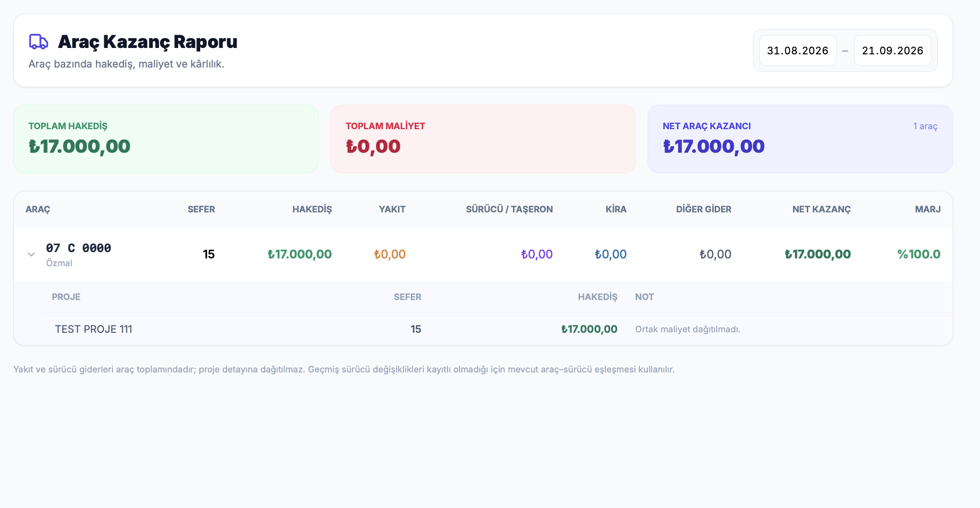
Task: Click the gray ₺0,00 other expense value
Action: click(715, 254)
